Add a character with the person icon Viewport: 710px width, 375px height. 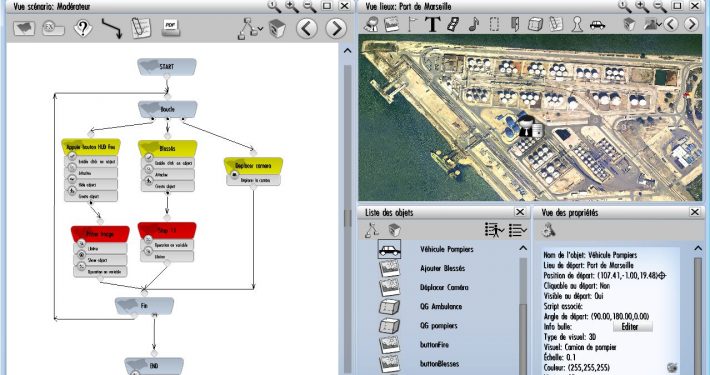click(372, 24)
